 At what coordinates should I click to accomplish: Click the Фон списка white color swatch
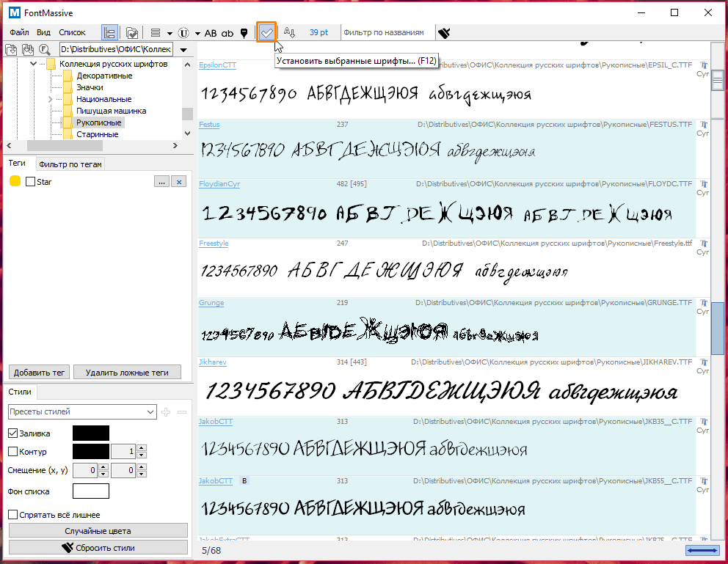91,491
